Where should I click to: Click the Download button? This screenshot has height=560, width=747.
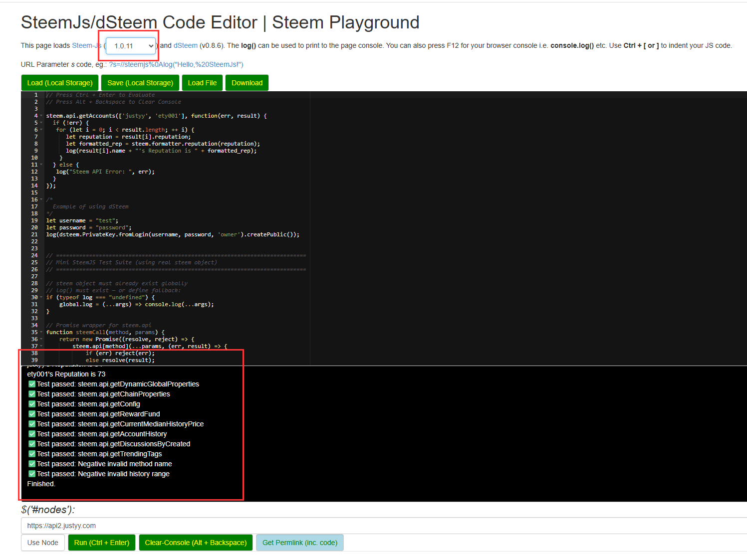coord(247,83)
